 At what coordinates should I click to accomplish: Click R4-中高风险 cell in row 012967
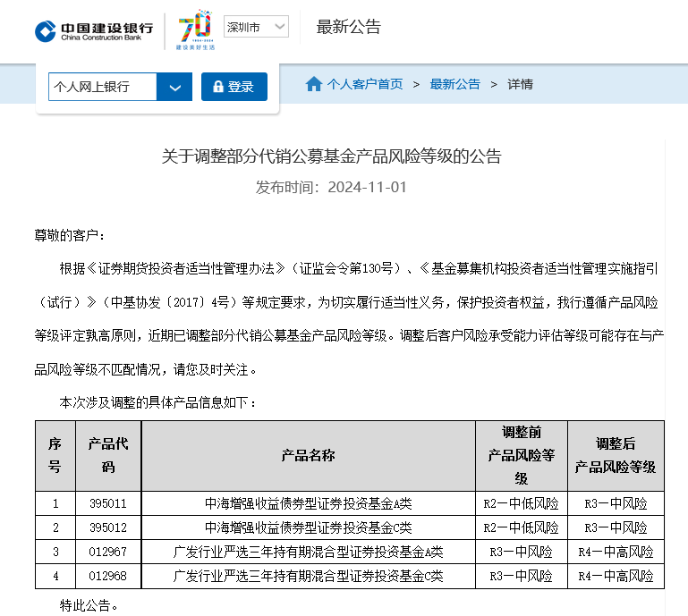pos(616,552)
